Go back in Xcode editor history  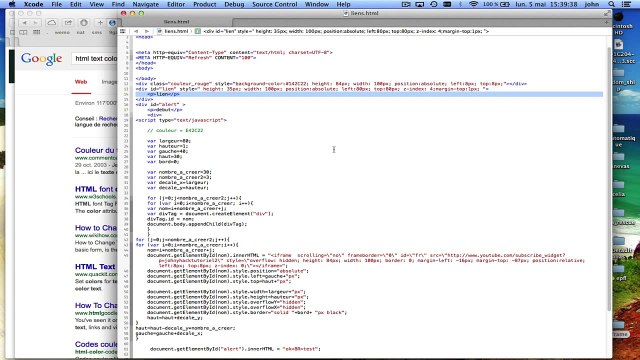point(136,31)
